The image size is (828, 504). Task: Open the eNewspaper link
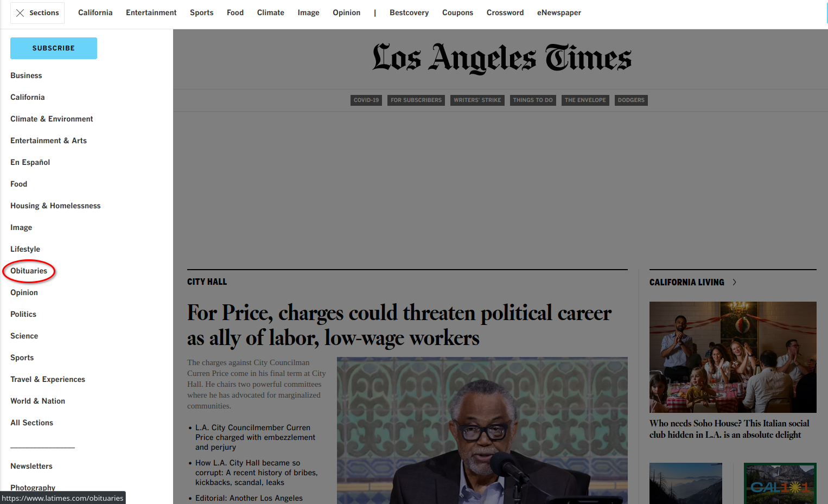559,12
